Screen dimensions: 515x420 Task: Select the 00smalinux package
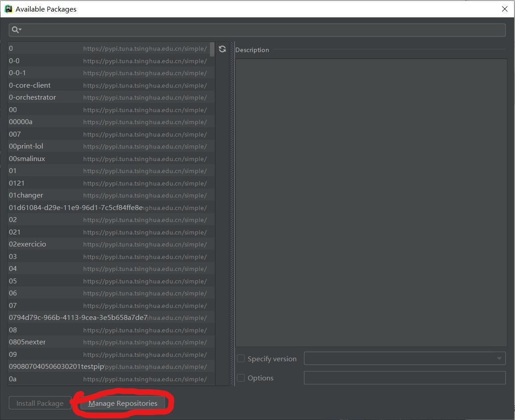[111, 159]
